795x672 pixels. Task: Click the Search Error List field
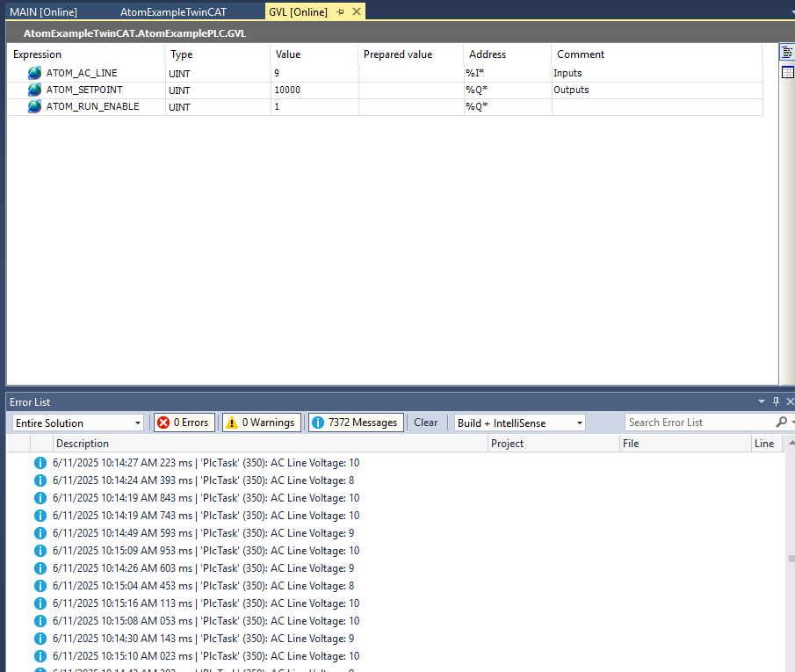click(698, 423)
